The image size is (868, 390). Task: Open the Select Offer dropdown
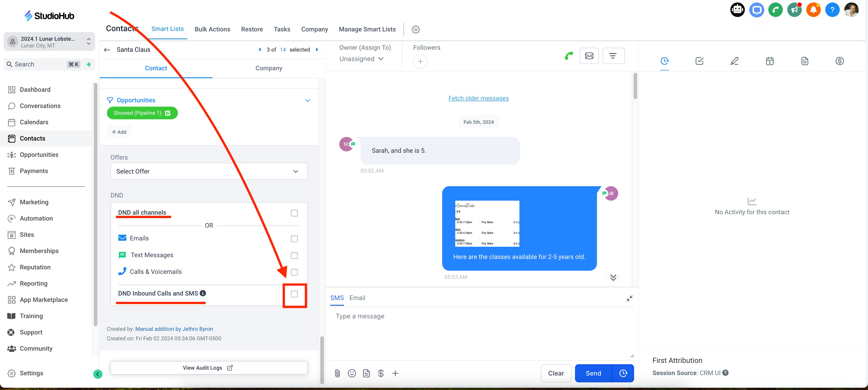point(209,171)
